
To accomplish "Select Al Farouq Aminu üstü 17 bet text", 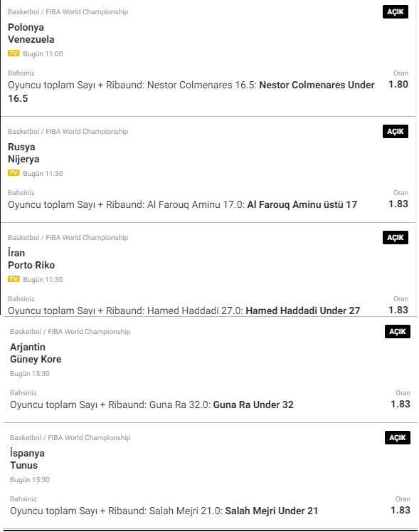I will coord(302,204).
